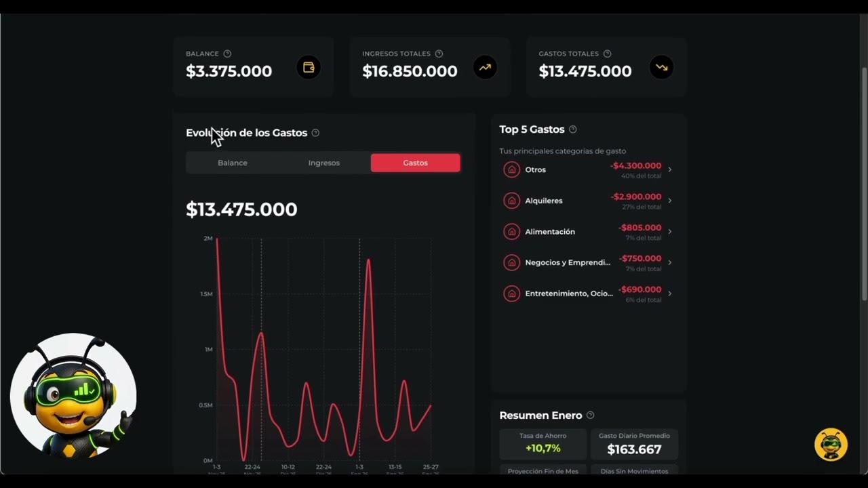Screen dimensions: 868x488
Task: Click the wallet icon in Balance card
Action: [x=309, y=67]
